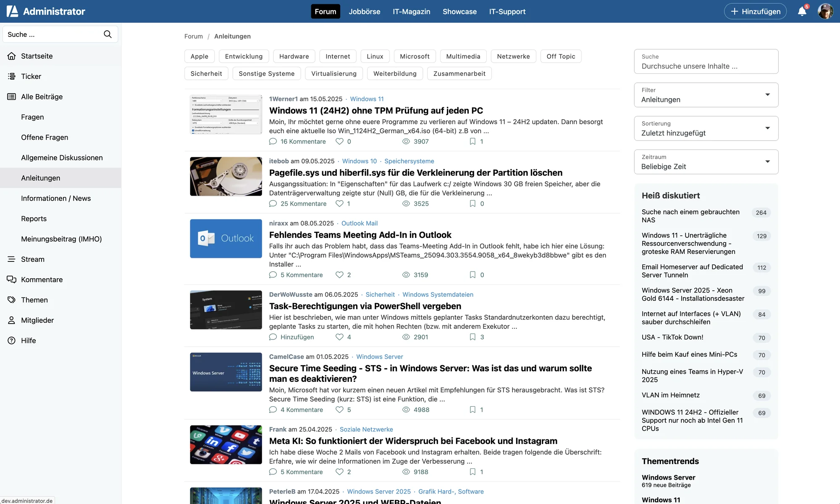Screen dimensions: 840x504
Task: Bookmark the Task-Berechtigungen via PowerShell post
Action: pyautogui.click(x=472, y=337)
